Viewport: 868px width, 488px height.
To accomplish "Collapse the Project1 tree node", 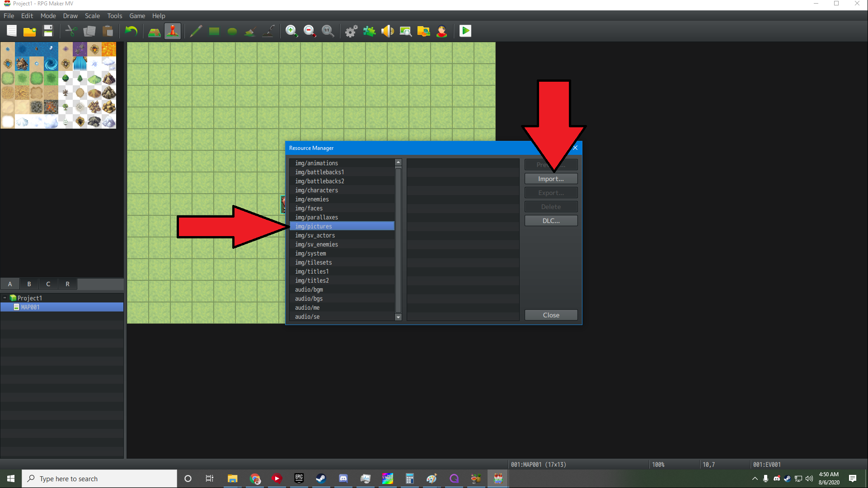I will click(5, 298).
